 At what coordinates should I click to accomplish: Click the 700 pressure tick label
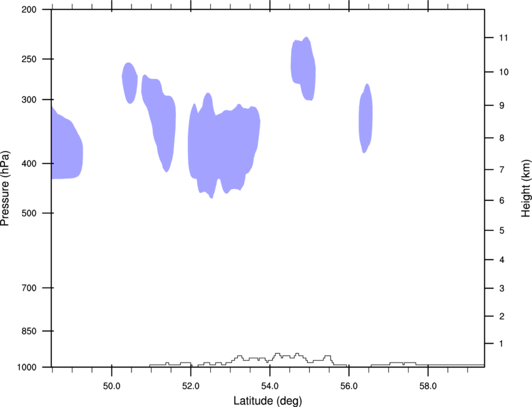pyautogui.click(x=29, y=288)
